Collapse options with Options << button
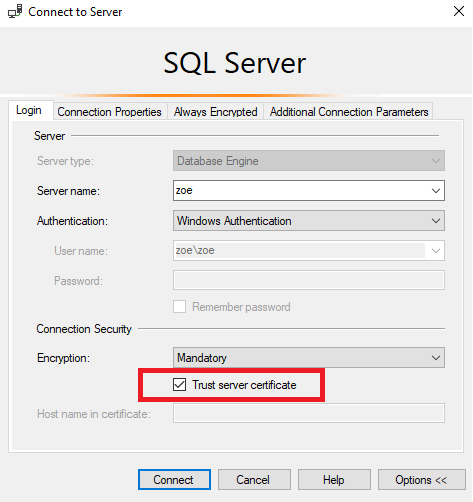 [422, 480]
